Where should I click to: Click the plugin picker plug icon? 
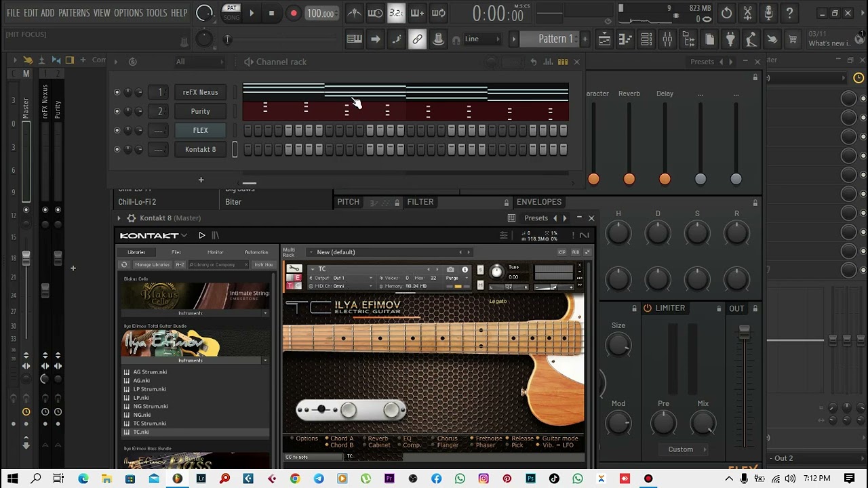click(730, 39)
